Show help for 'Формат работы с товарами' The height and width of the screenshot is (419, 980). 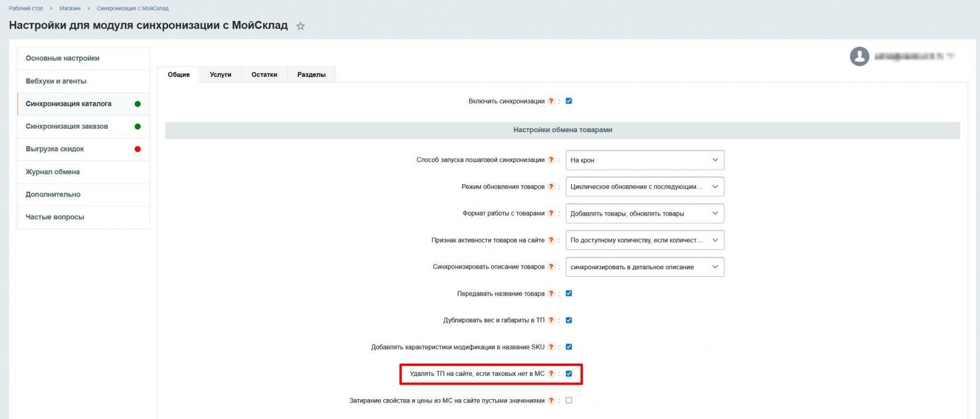click(x=551, y=214)
